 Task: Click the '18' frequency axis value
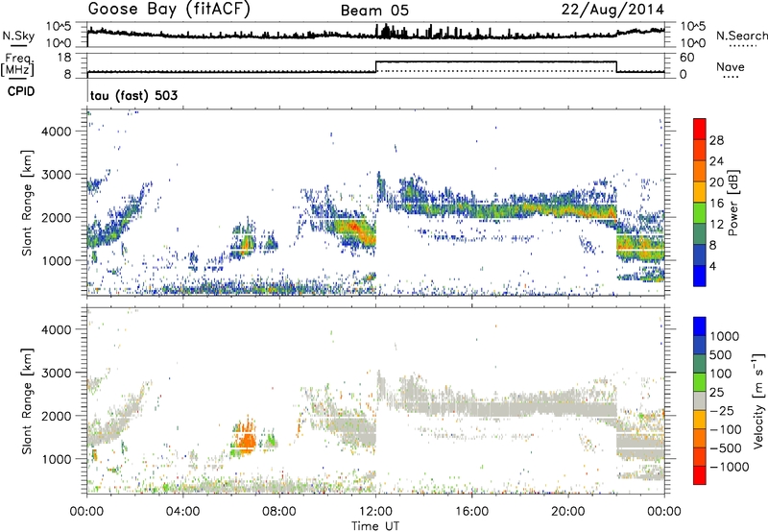tap(64, 58)
